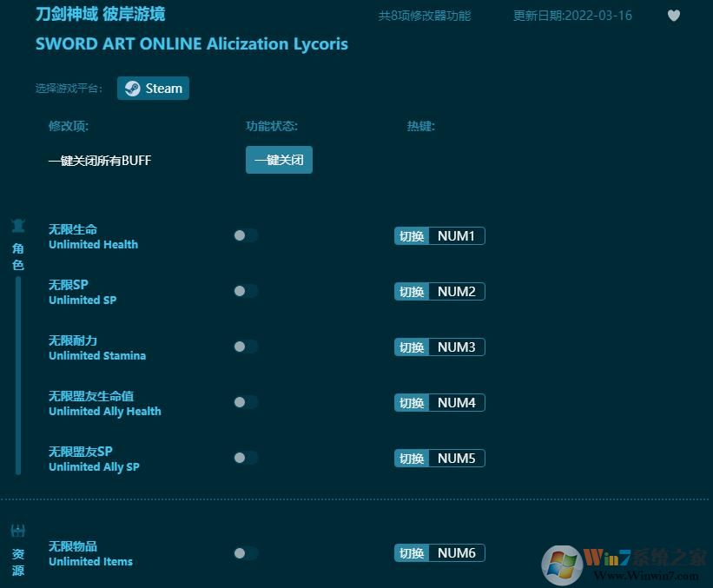713x588 pixels.
Task: Toggle Unlimited SP switch
Action: coord(246,291)
